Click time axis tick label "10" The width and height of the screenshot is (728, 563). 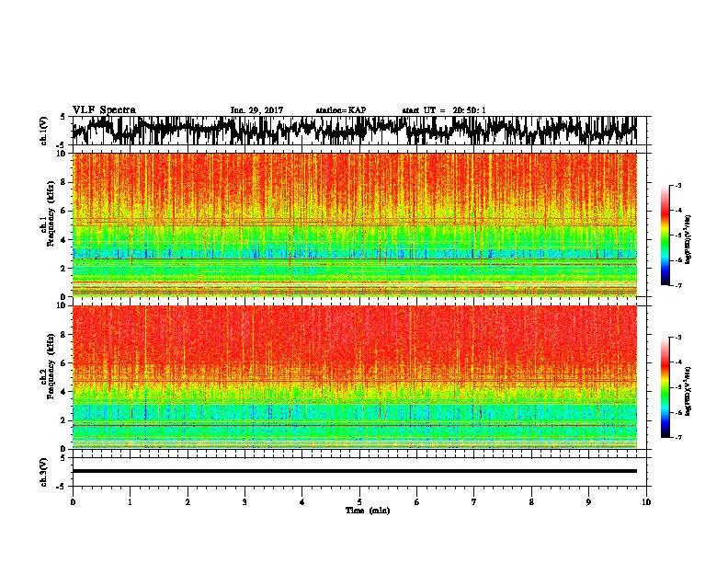[x=646, y=502]
